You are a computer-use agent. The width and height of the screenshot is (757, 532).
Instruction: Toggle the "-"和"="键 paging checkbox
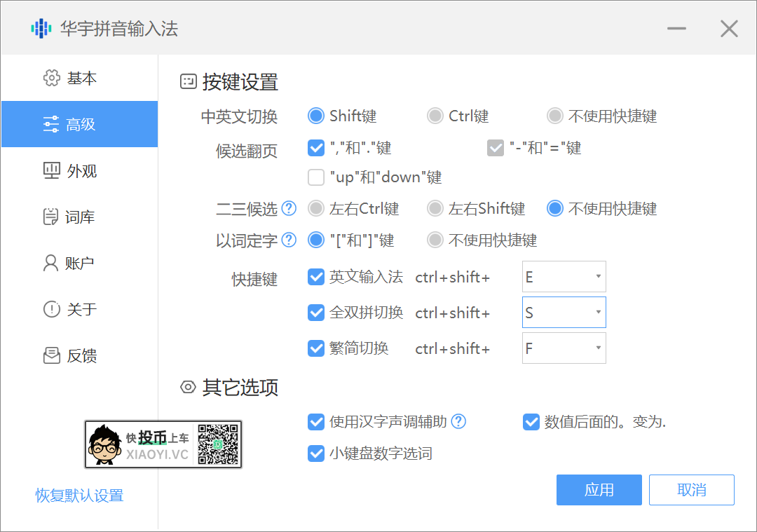(496, 148)
